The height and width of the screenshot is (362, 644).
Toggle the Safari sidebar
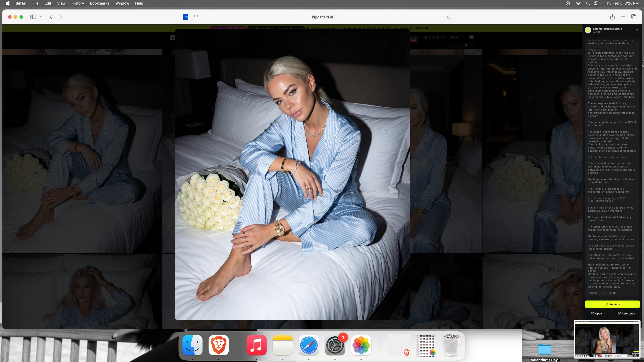point(33,17)
